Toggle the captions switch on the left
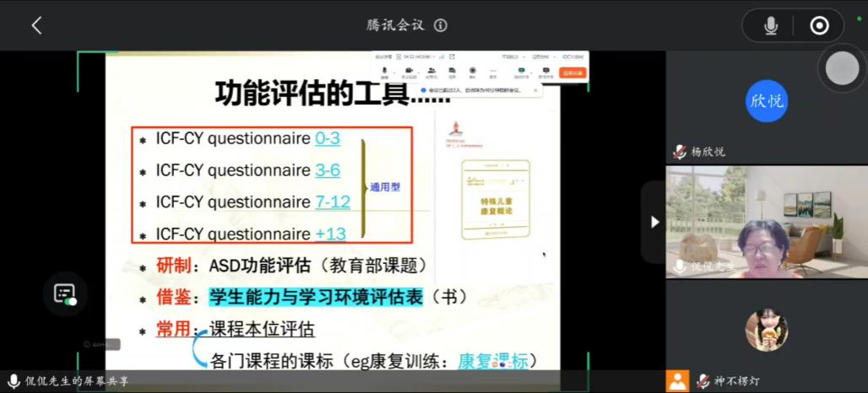 65,294
